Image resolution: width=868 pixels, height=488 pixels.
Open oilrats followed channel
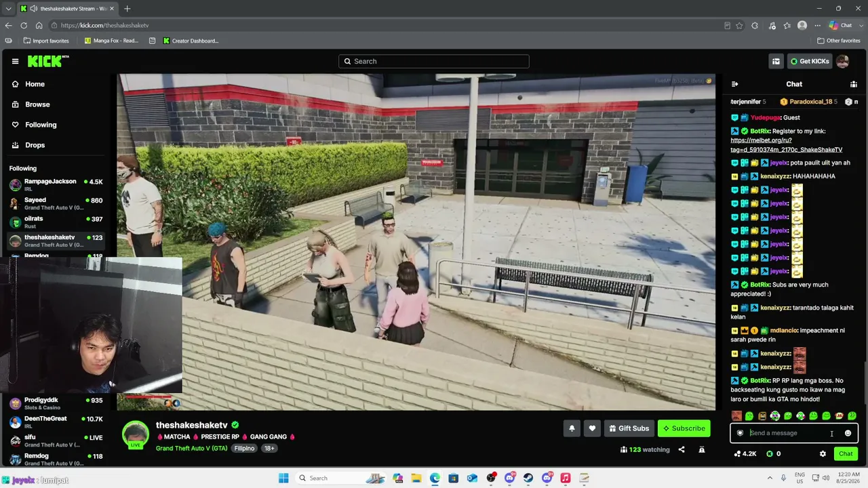point(57,222)
